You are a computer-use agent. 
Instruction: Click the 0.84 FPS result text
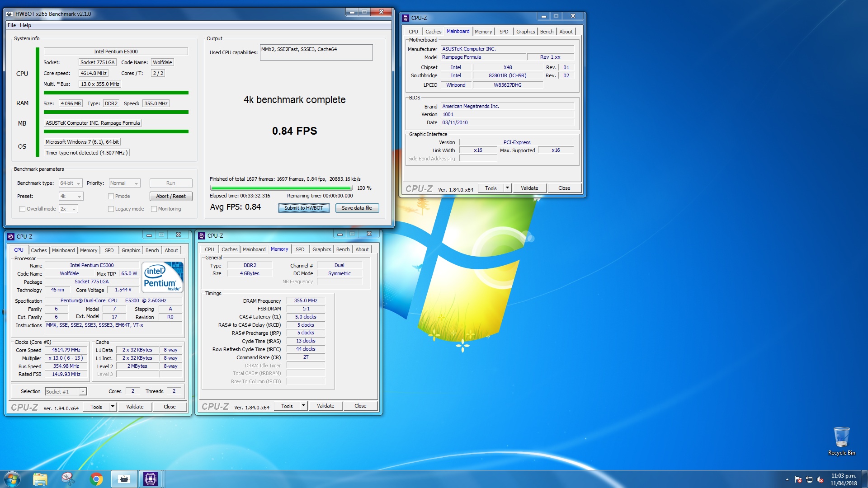pyautogui.click(x=294, y=131)
